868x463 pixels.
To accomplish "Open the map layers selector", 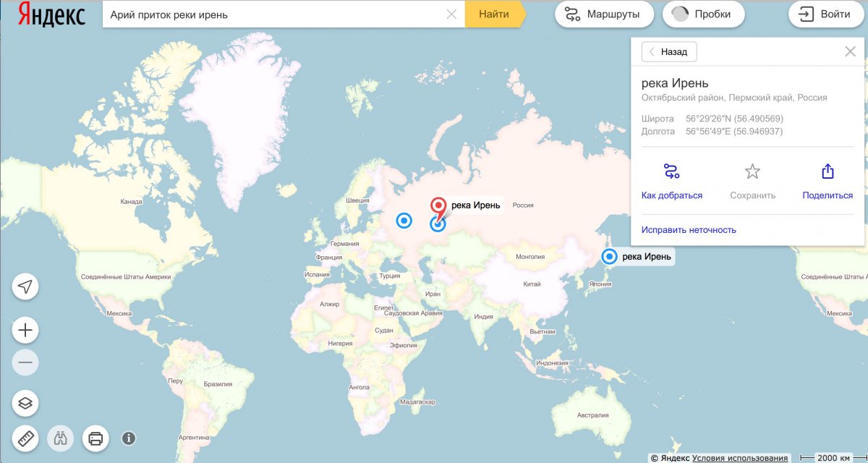I will [x=25, y=403].
